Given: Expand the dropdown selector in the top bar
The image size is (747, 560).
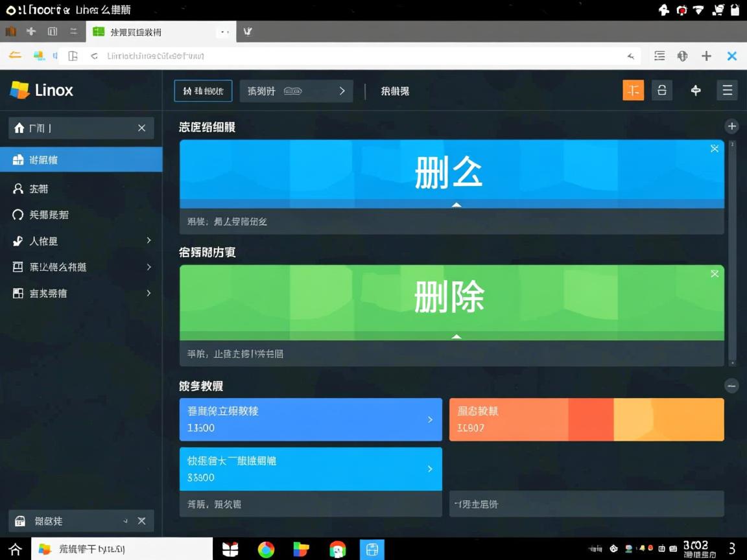Looking at the screenshot, I should tap(296, 91).
